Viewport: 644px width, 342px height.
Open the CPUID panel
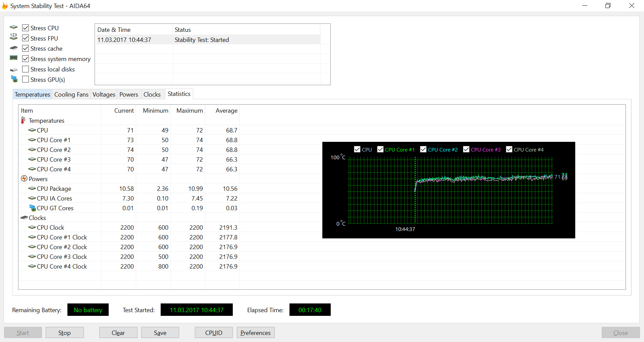[214, 333]
